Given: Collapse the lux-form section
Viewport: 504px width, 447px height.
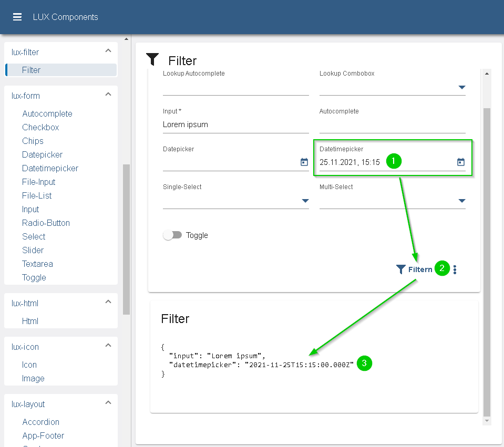Looking at the screenshot, I should (108, 96).
